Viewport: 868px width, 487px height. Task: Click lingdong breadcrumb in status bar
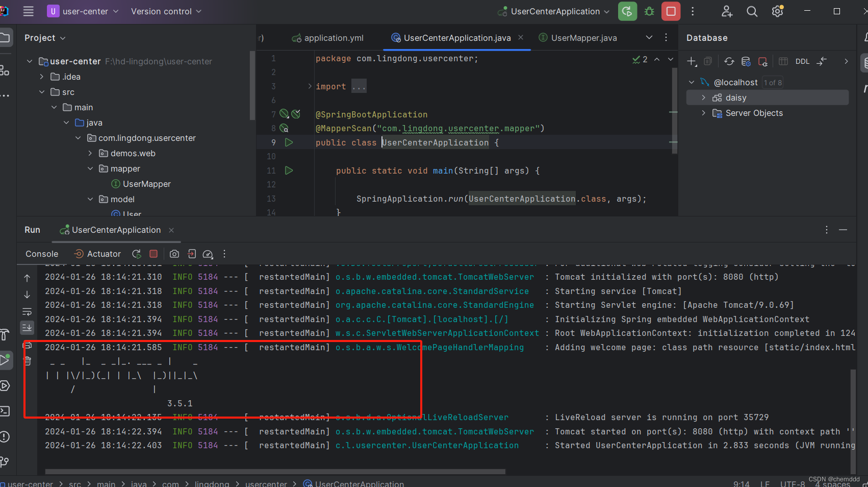tap(212, 483)
